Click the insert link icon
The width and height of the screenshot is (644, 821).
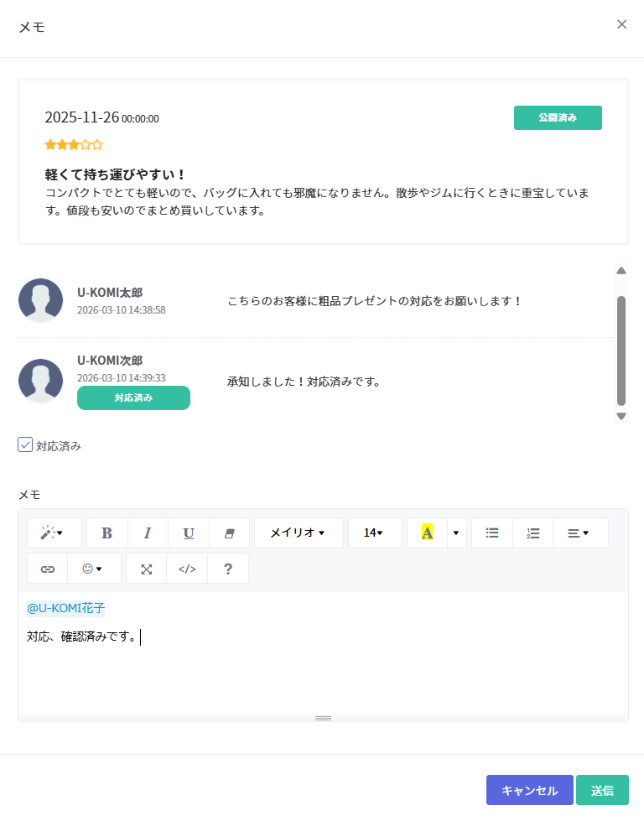(x=48, y=569)
